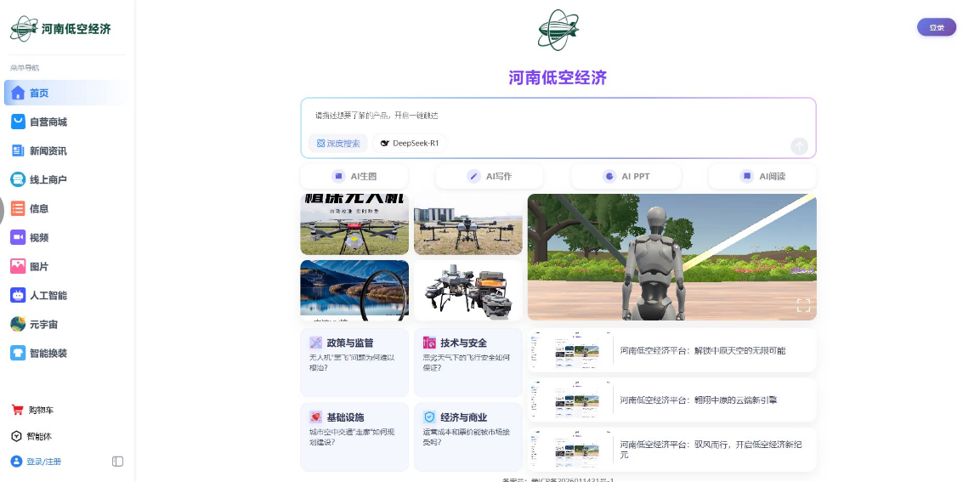Open the DeepSeek-R1 model selector

[x=410, y=144]
